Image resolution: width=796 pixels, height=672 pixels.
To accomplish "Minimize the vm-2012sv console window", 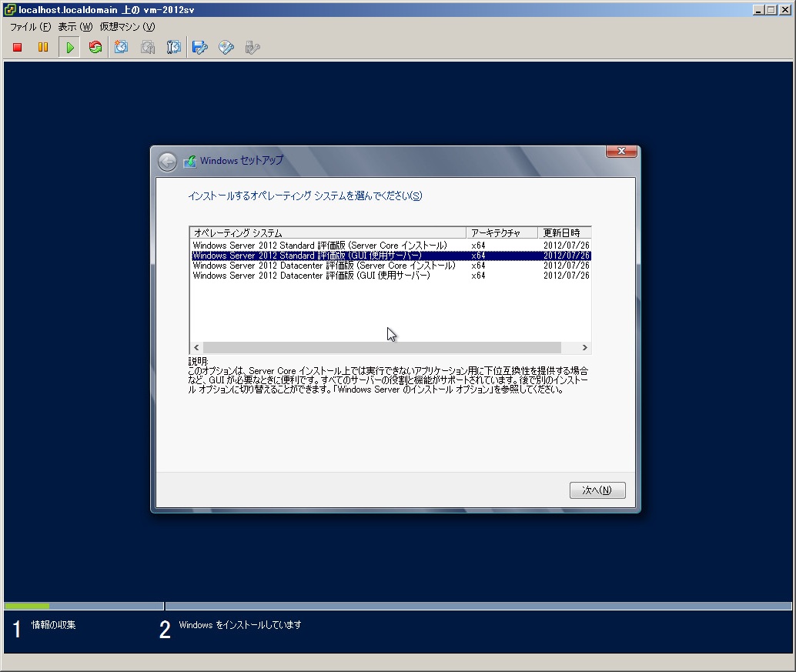I will [x=758, y=10].
